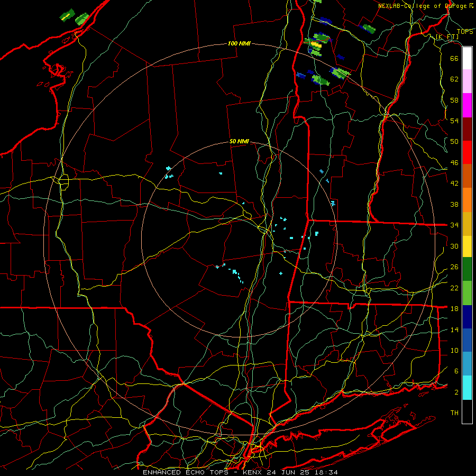Click the cyan legend swatch
Image resolution: width=476 pixels, height=476 pixels.
(x=467, y=388)
